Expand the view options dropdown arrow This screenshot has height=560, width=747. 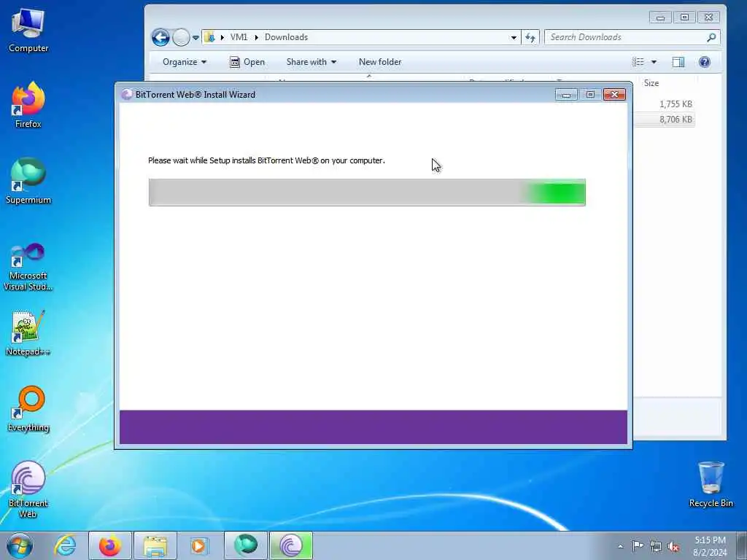(x=654, y=62)
